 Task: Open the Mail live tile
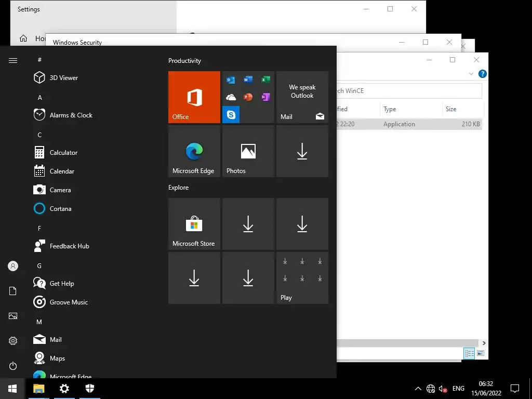pyautogui.click(x=302, y=97)
